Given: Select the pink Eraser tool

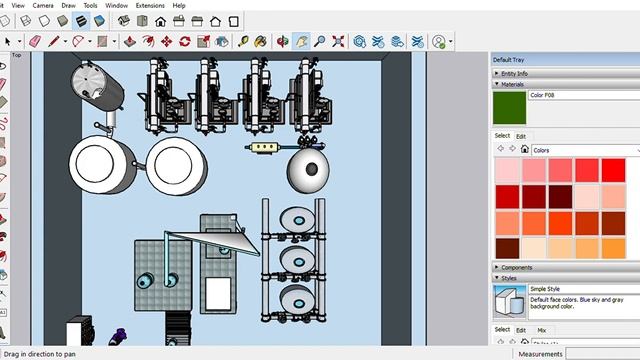Looking at the screenshot, I should pyautogui.click(x=36, y=41).
